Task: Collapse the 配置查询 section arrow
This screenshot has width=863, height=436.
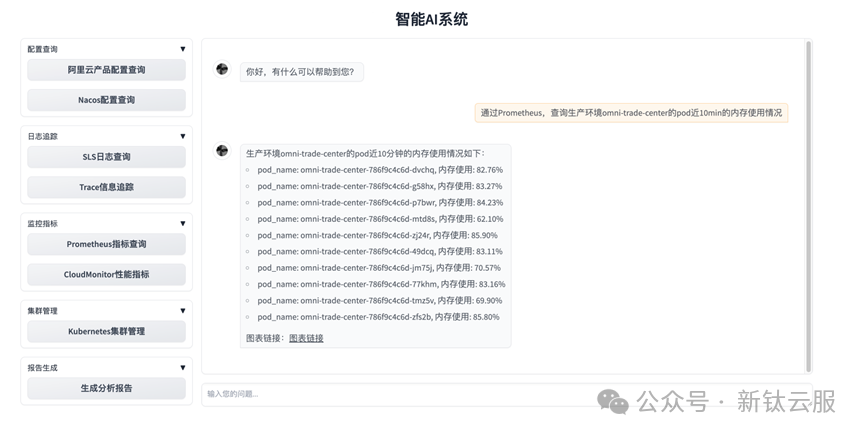Action: pyautogui.click(x=183, y=49)
